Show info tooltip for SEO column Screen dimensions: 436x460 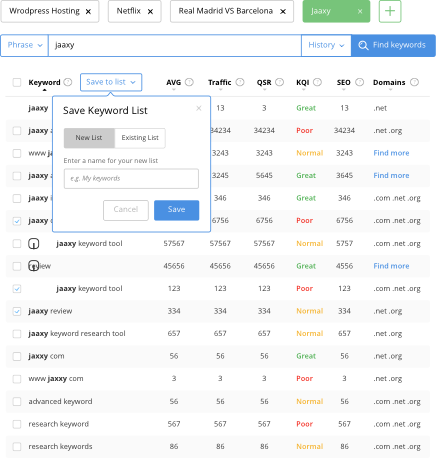click(359, 82)
